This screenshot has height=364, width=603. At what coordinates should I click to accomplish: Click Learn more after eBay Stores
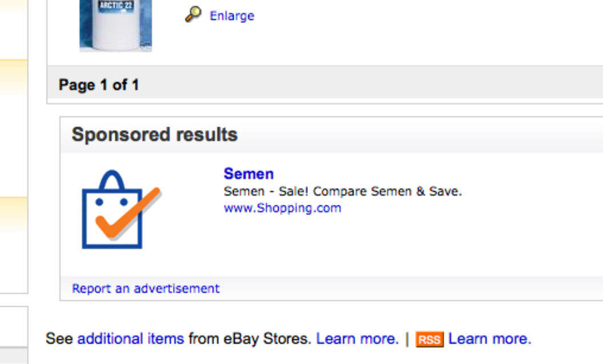tap(357, 339)
